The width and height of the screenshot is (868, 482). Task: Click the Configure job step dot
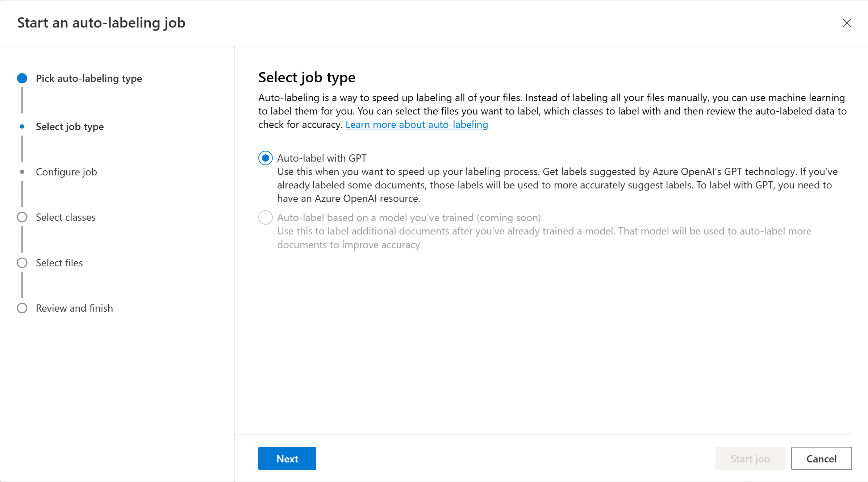tap(22, 172)
